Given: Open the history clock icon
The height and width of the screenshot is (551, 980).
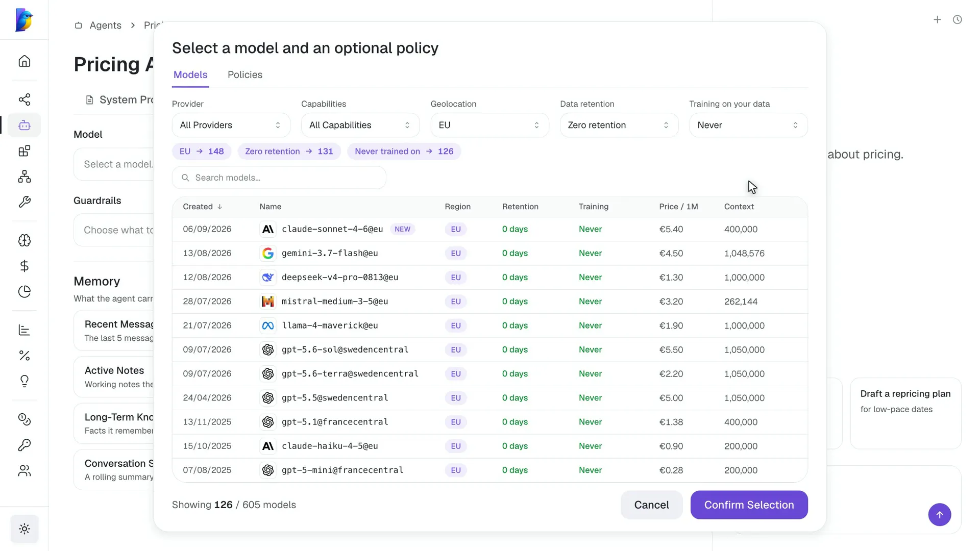Looking at the screenshot, I should [x=958, y=19].
